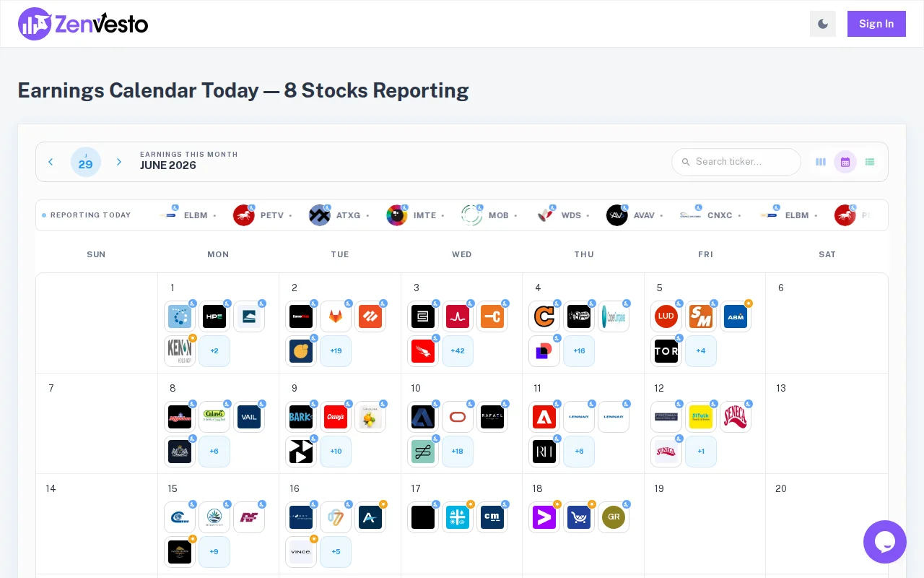Show the +1 more stock on June 12
924x578 pixels.
pos(701,452)
